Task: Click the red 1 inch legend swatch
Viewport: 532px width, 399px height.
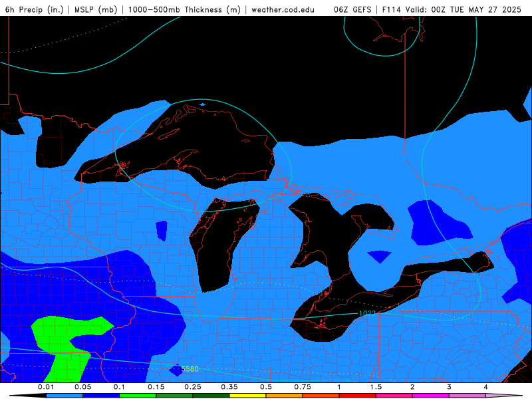Action: click(358, 396)
